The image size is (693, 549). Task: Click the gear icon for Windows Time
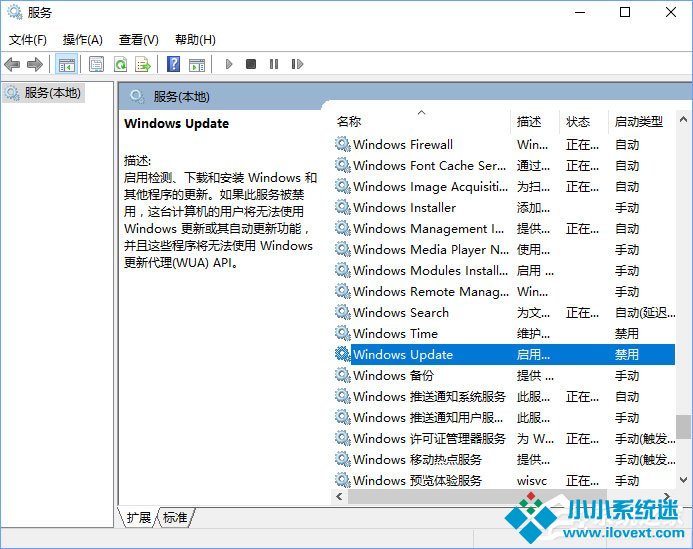(342, 333)
